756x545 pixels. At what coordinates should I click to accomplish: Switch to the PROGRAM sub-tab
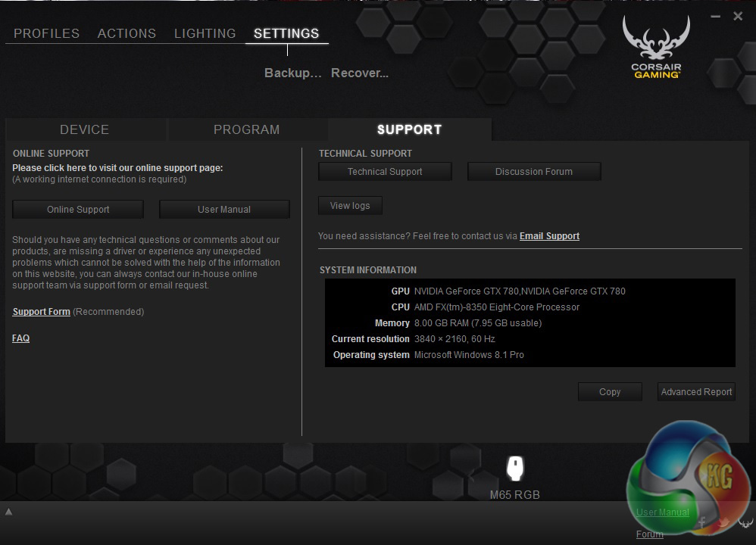(x=247, y=129)
